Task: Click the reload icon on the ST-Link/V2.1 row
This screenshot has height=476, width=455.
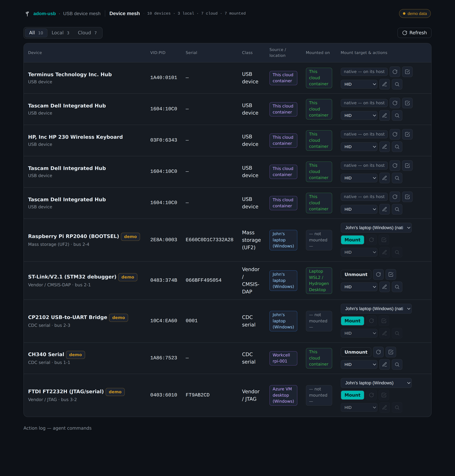Action: point(378,274)
